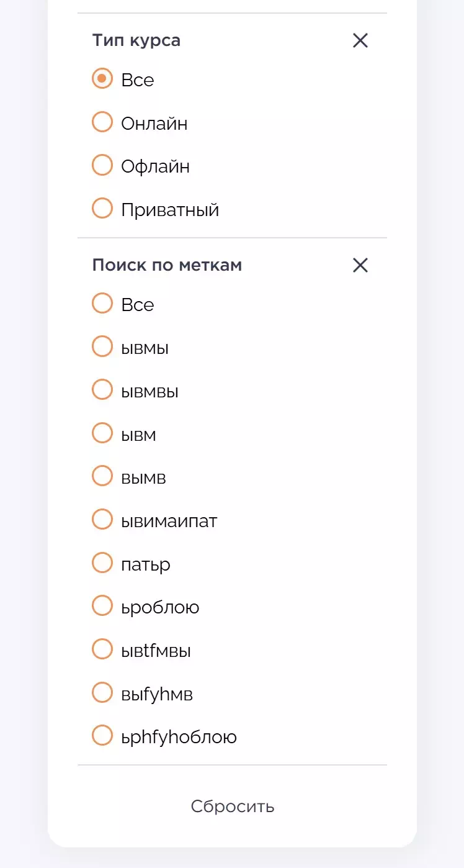Close the Поиск по меткам section

coord(360,266)
